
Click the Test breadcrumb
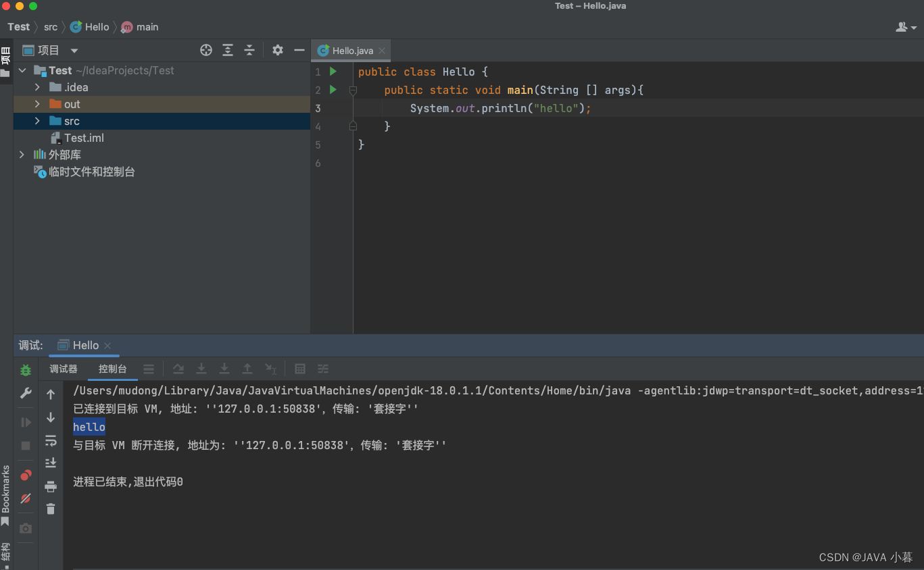click(x=18, y=27)
